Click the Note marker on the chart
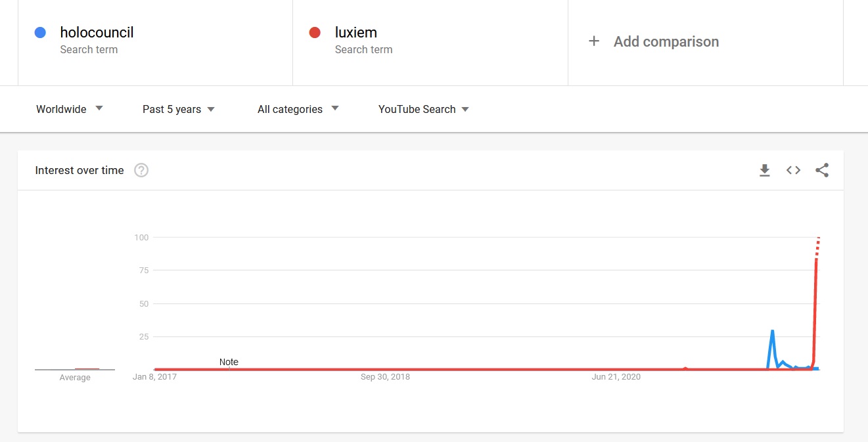The width and height of the screenshot is (868, 442). coord(229,362)
